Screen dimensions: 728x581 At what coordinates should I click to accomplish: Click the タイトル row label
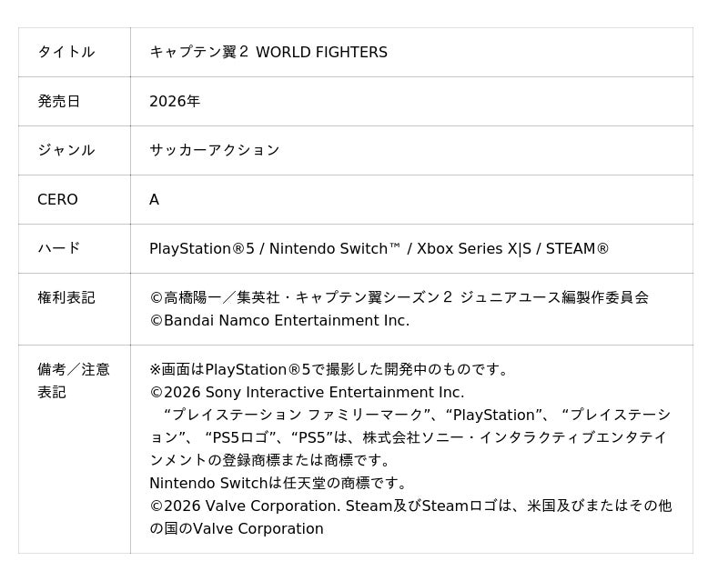(x=66, y=53)
